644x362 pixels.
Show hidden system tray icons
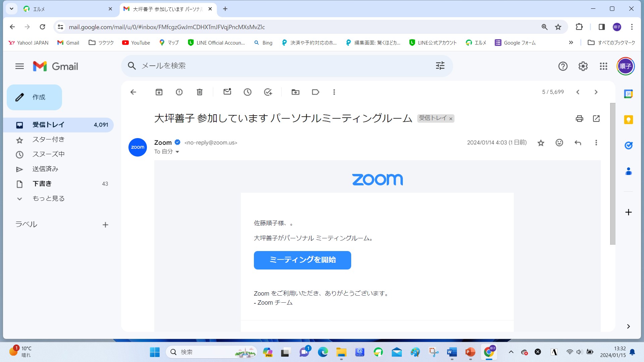pyautogui.click(x=511, y=352)
